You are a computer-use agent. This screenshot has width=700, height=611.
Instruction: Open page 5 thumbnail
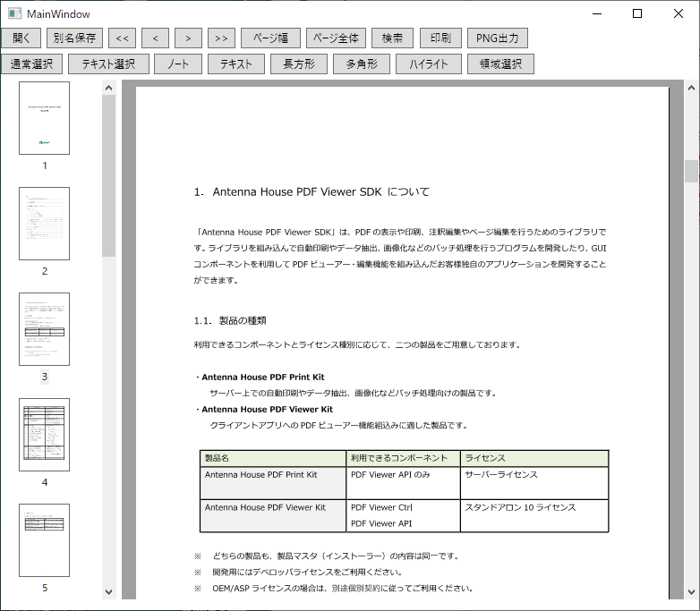tap(44, 540)
